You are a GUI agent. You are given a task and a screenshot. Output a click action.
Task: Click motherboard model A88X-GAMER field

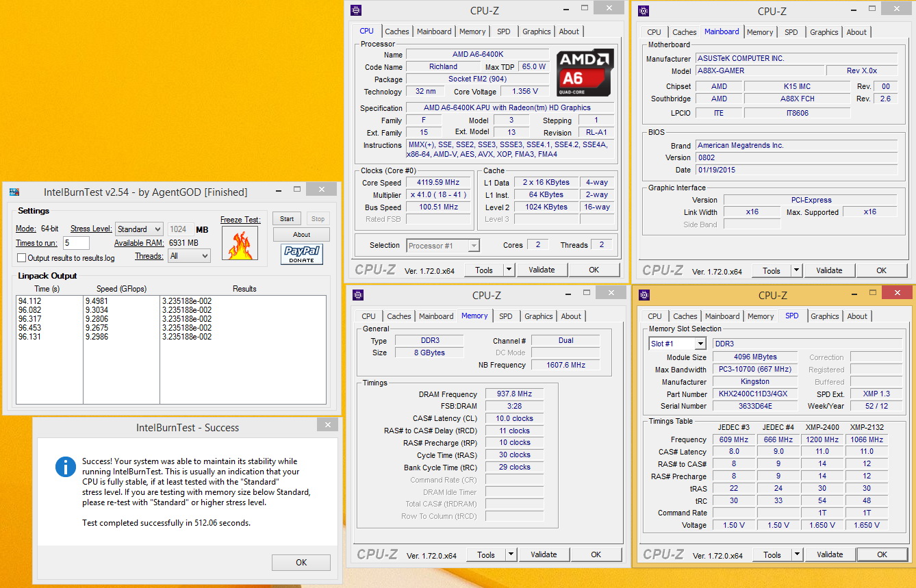[x=760, y=71]
